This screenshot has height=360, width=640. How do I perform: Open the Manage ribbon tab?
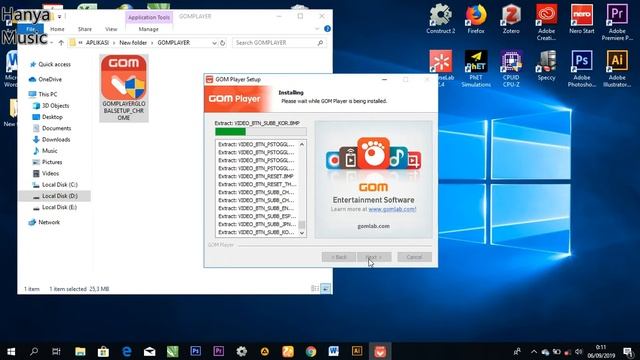(149, 29)
